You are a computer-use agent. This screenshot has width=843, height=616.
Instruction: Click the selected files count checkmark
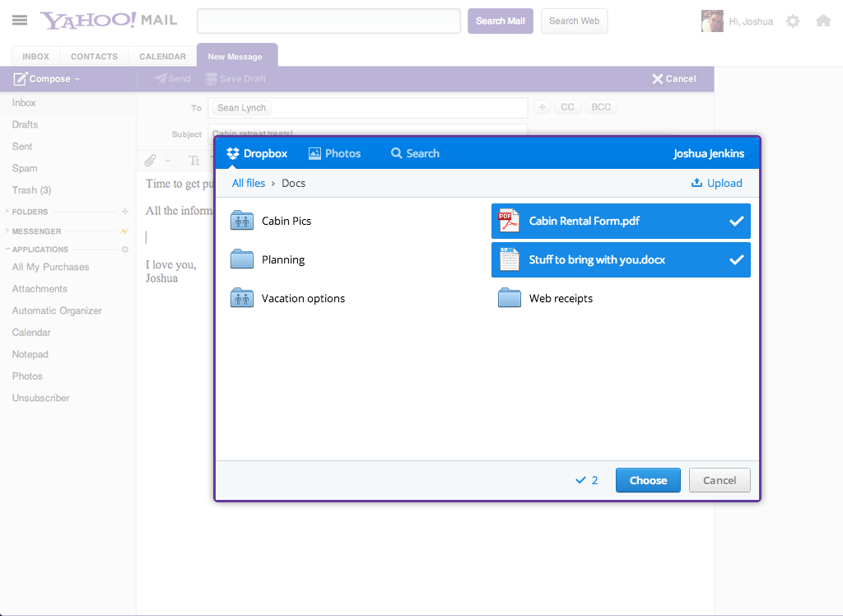click(x=580, y=480)
